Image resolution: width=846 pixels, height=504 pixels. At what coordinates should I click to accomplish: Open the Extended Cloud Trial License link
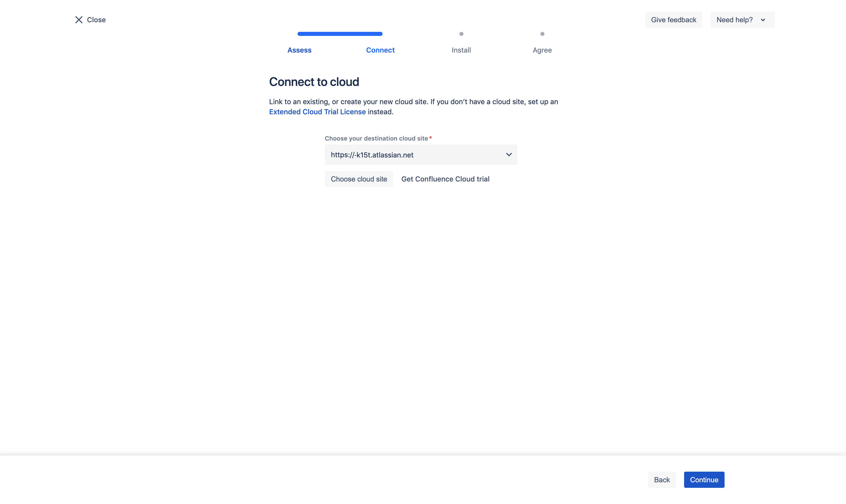[x=317, y=112]
